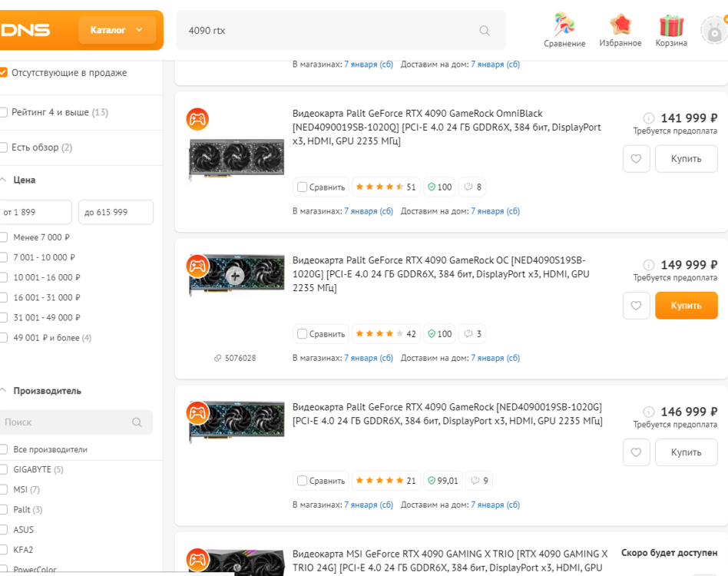The image size is (728, 576).
Task: Favorite the 146 999 ₽ GameRock card
Action: 636,452
